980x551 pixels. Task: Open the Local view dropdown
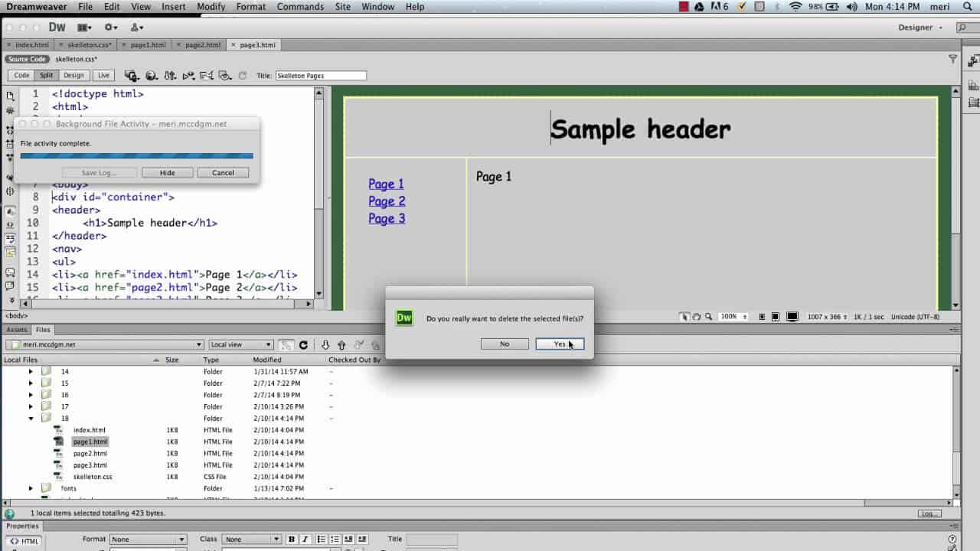(240, 344)
